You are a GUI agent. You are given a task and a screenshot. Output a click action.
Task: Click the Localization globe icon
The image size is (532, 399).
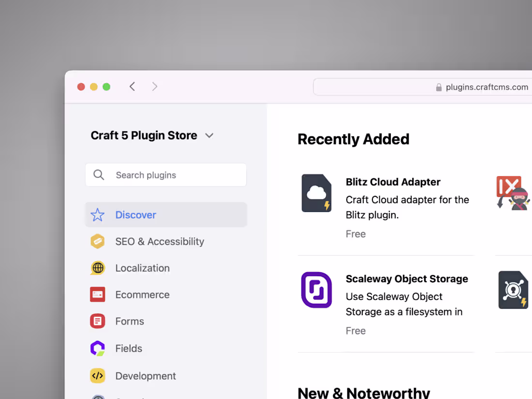[98, 268]
